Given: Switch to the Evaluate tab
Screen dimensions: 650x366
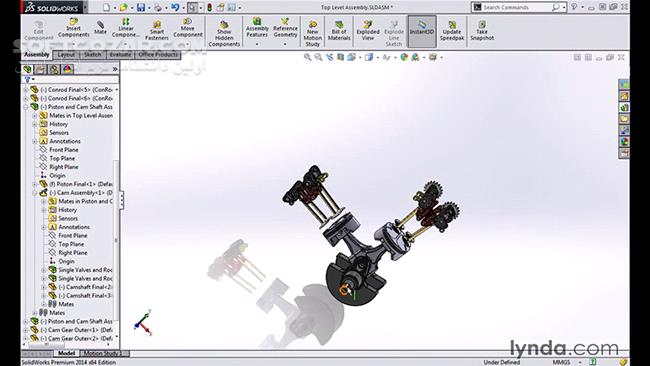Looking at the screenshot, I should click(x=120, y=55).
